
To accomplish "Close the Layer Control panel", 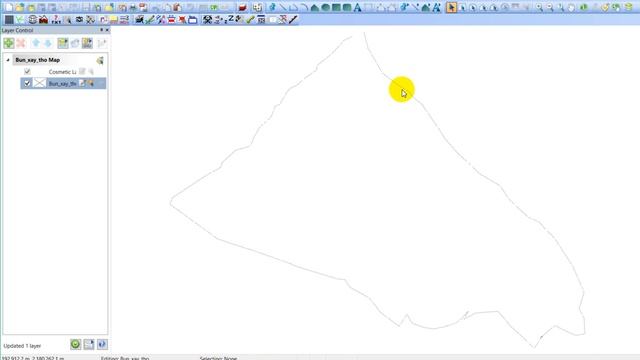I will pyautogui.click(x=107, y=30).
